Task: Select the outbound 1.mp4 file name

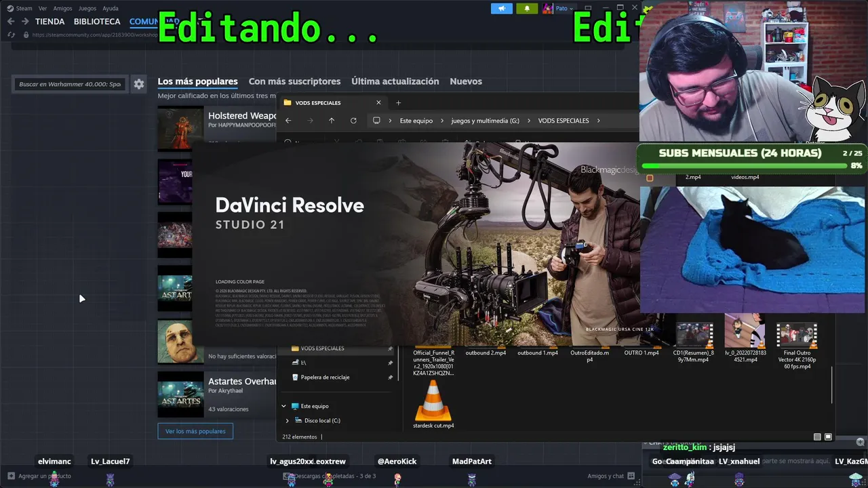Action: [538, 353]
